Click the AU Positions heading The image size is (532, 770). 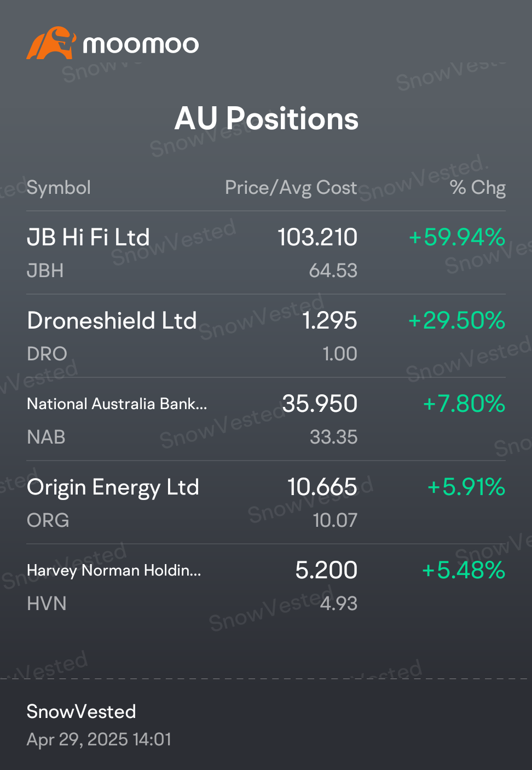click(266, 119)
